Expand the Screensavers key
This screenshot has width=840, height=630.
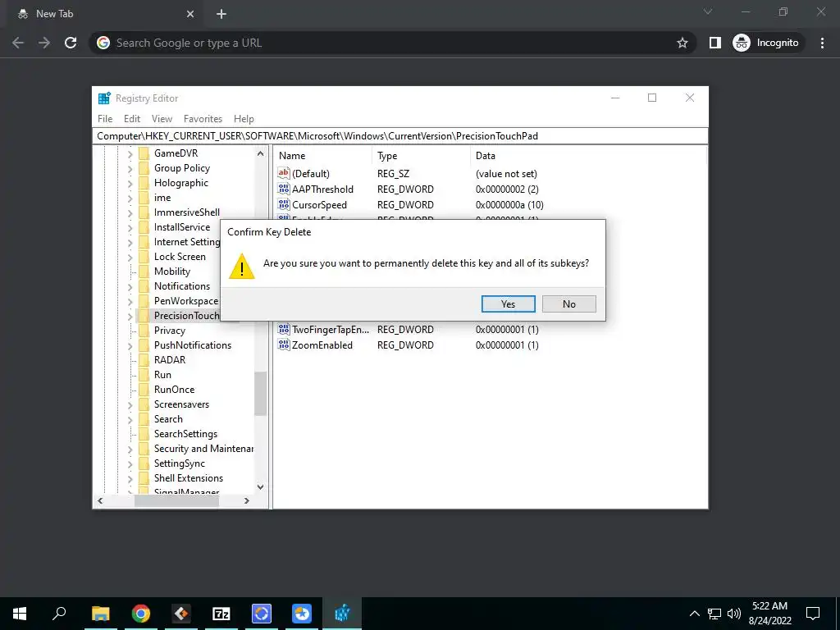point(130,405)
